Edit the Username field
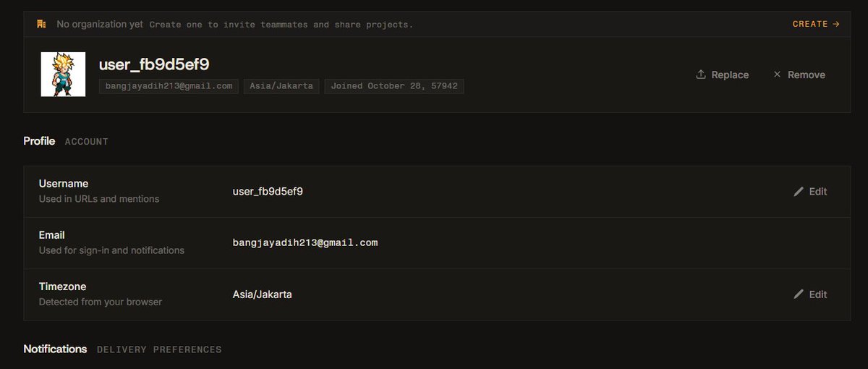The width and height of the screenshot is (868, 369). pyautogui.click(x=810, y=192)
